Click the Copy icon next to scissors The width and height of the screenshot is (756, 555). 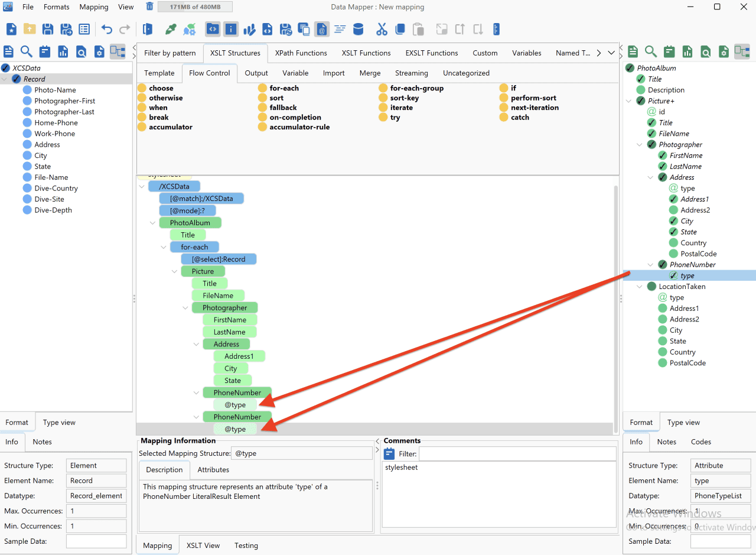[x=400, y=29]
